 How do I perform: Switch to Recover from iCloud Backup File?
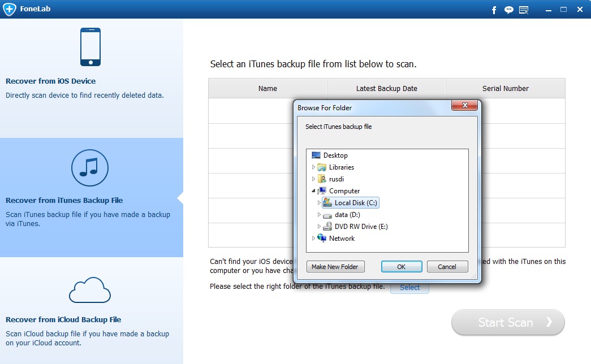pyautogui.click(x=92, y=310)
